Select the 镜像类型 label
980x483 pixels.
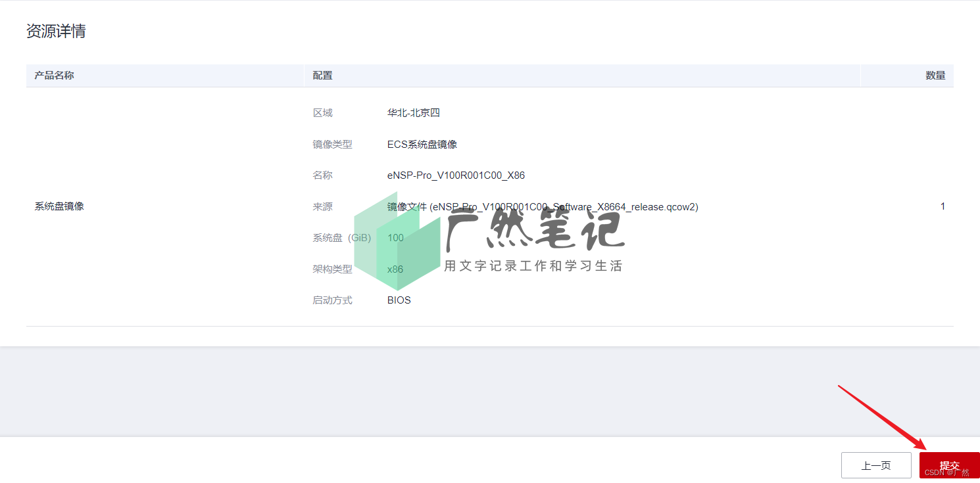(x=332, y=145)
